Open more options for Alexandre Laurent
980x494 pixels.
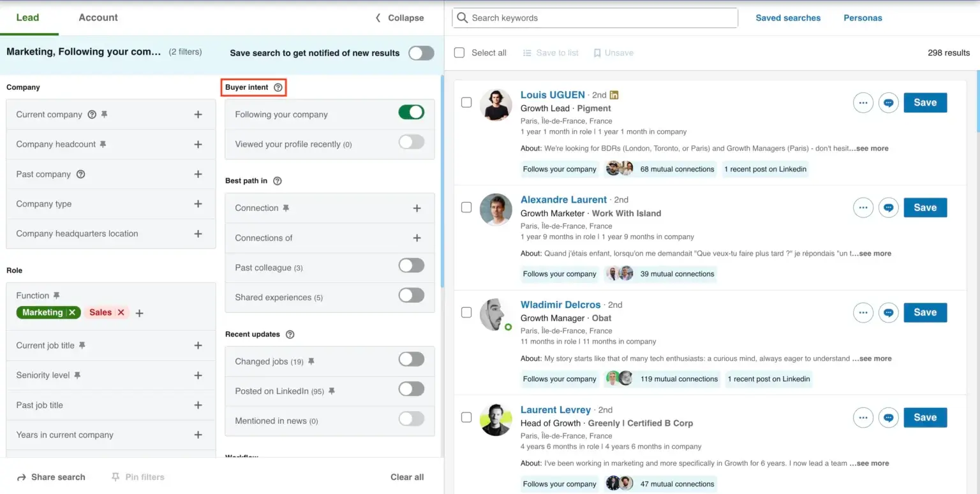[x=863, y=208]
